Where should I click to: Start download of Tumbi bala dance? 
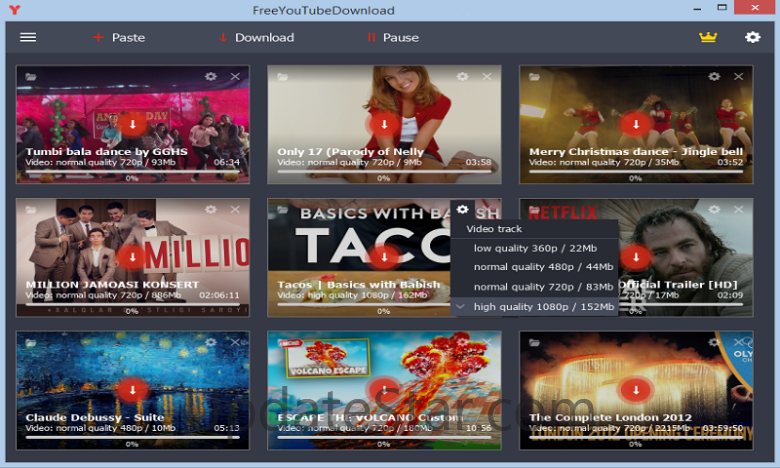coord(132,124)
